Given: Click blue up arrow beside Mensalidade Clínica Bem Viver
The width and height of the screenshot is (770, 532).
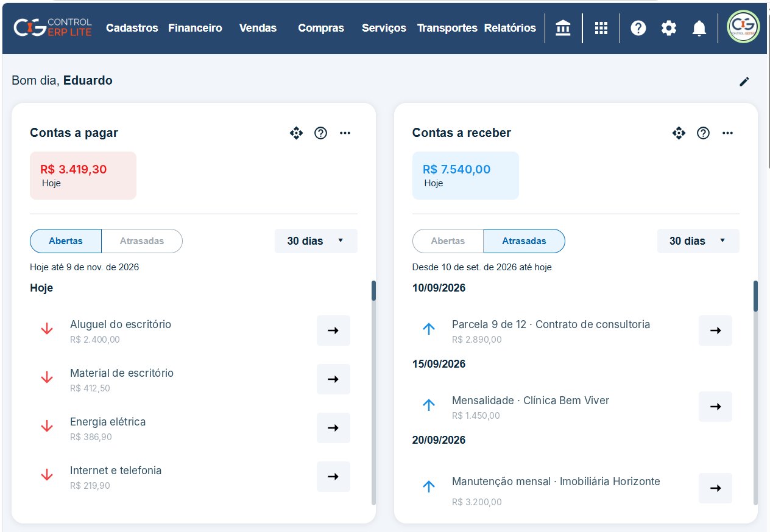Looking at the screenshot, I should coord(429,405).
